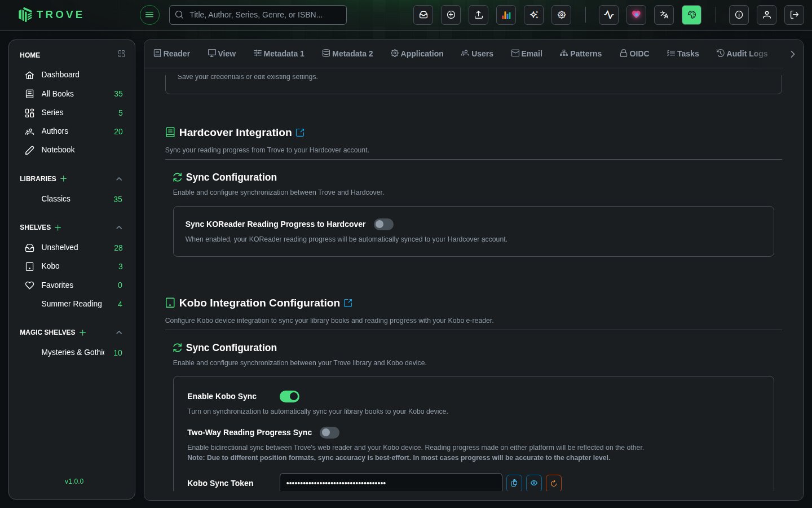
Task: Switch to the Metadata 2 tab
Action: click(347, 54)
